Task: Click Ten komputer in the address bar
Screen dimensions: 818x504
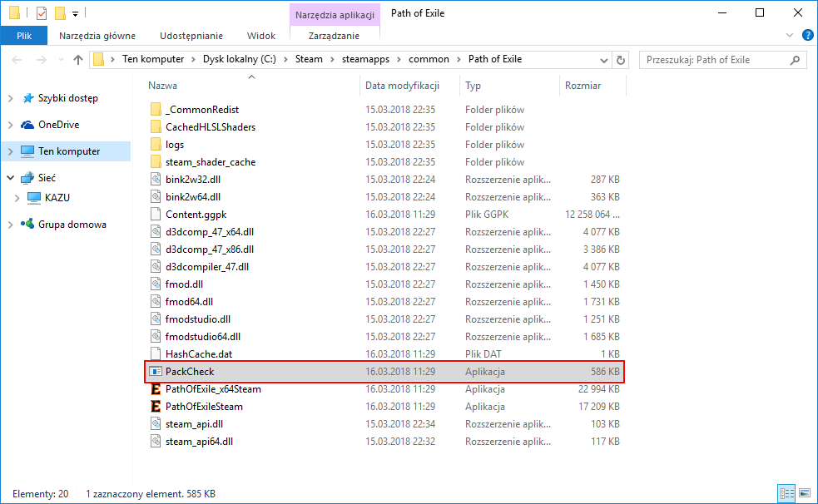Action: tap(153, 59)
